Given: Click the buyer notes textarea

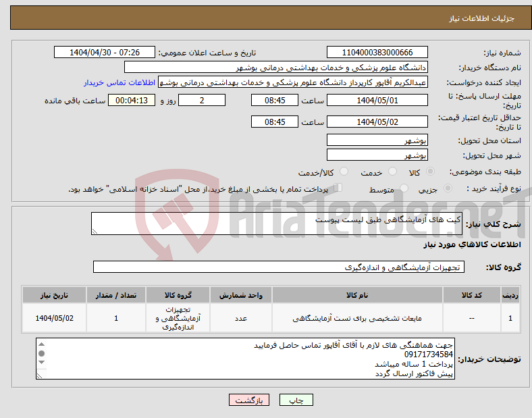Looking at the screenshot, I should coord(245,359).
